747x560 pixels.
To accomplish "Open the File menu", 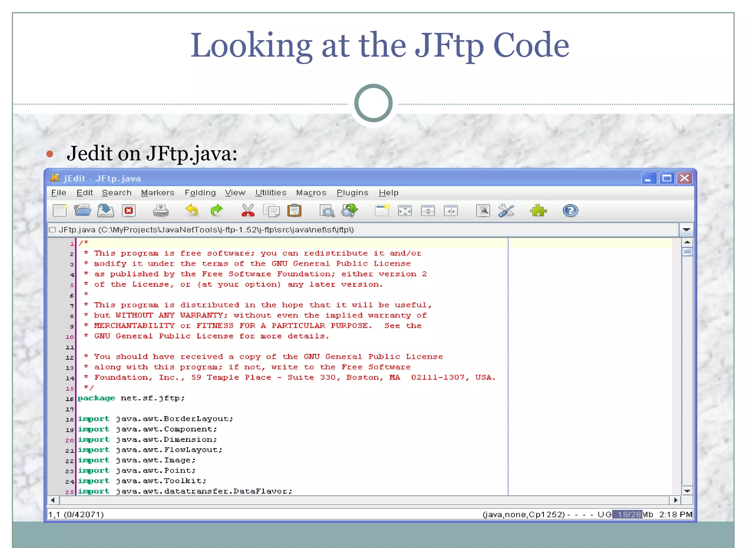I will coord(59,192).
